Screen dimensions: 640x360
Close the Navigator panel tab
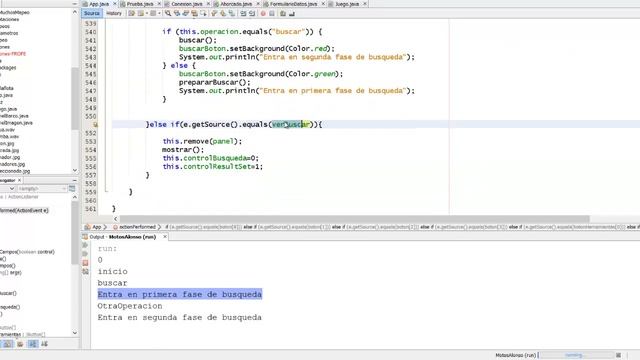pos(19,180)
